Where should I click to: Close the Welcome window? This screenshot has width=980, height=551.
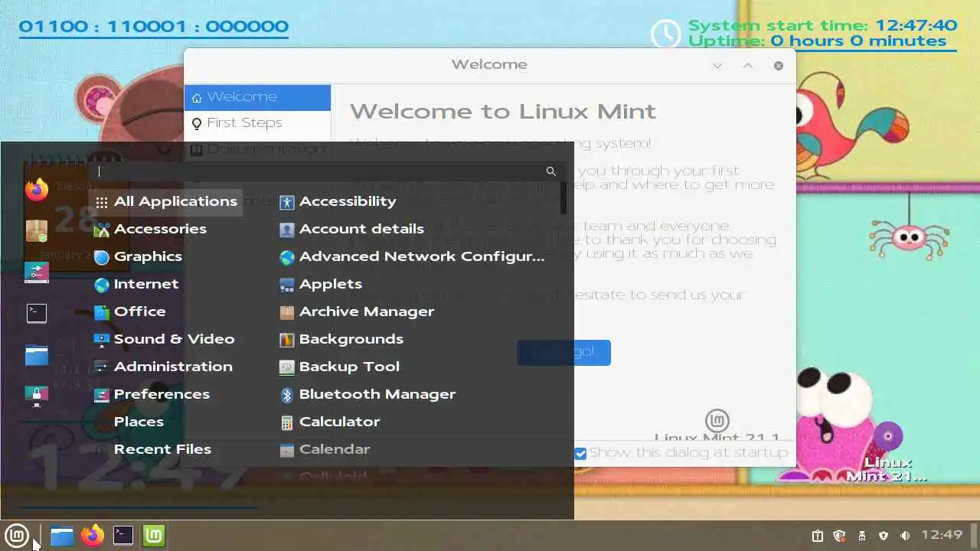click(779, 66)
